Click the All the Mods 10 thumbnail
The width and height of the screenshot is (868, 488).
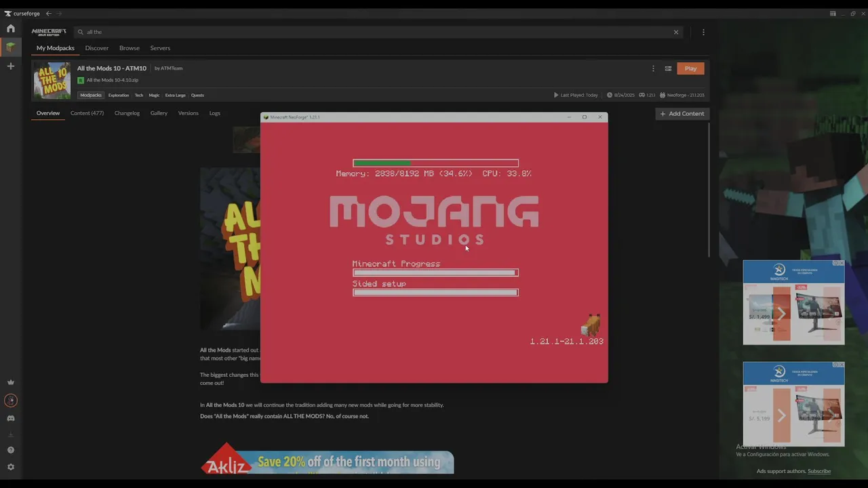click(52, 81)
